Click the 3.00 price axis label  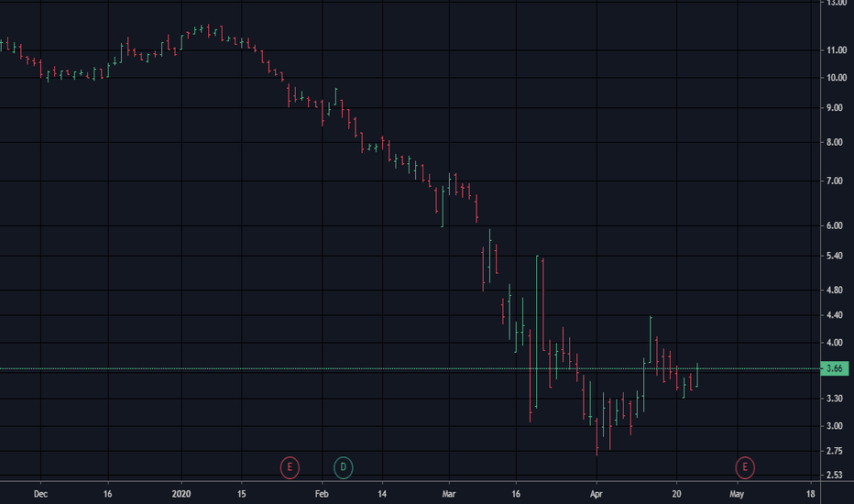tap(835, 426)
